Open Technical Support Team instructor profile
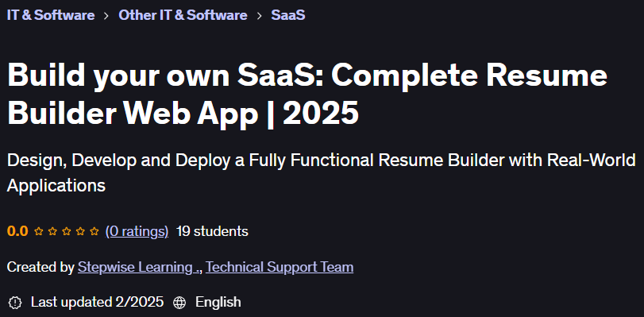This screenshot has height=317, width=644. 280,267
